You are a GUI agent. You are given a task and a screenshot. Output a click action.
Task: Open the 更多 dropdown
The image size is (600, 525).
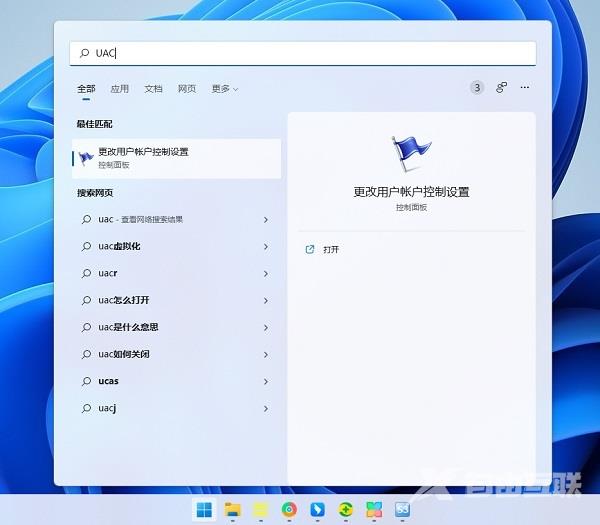pos(225,89)
